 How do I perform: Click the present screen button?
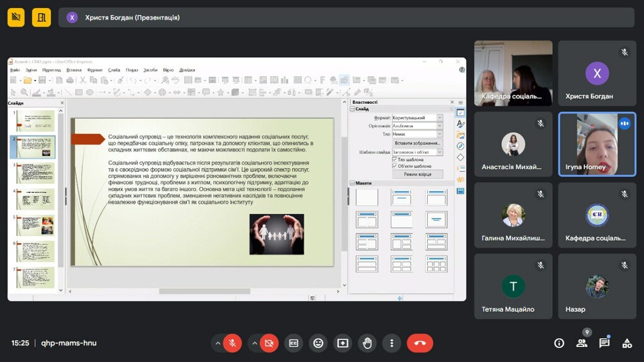click(343, 343)
